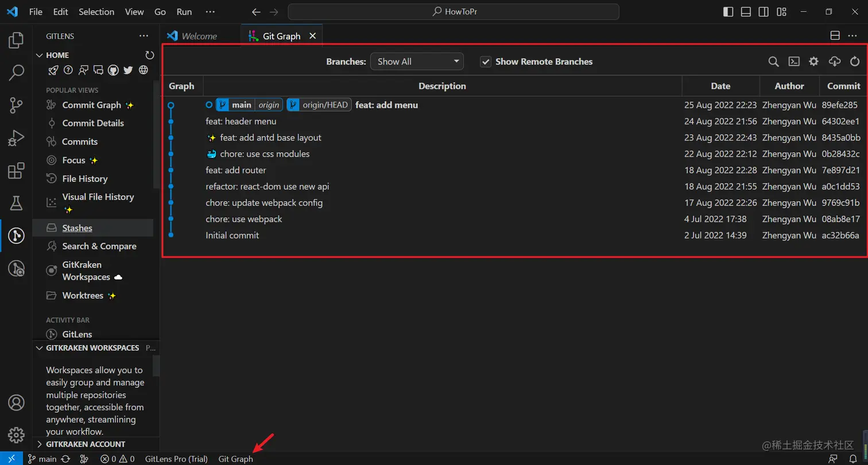
Task: Refresh the Git Graph view
Action: coord(855,61)
